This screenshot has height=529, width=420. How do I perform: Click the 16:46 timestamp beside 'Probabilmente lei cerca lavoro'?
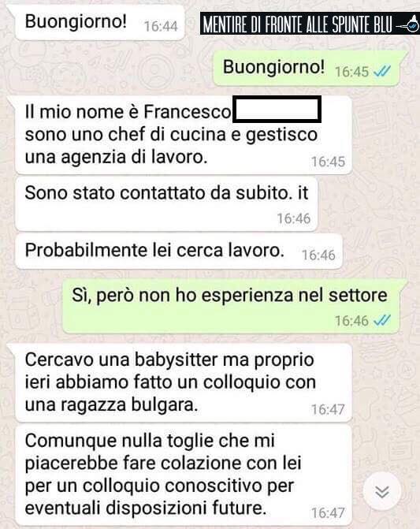[318, 255]
